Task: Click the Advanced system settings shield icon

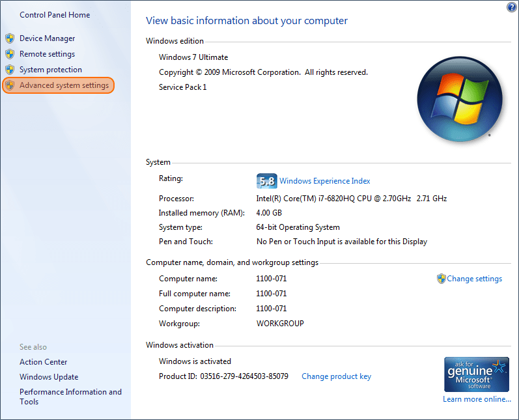Action: tap(10, 85)
